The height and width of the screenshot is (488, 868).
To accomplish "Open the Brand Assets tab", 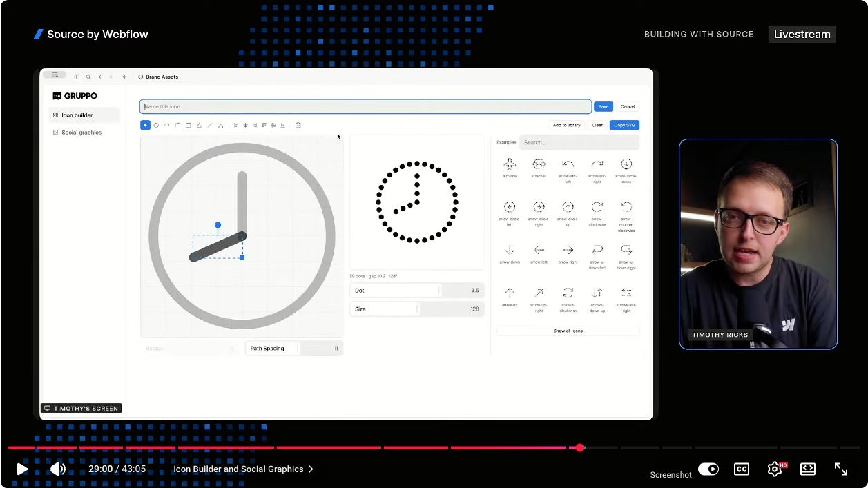I will coord(158,77).
